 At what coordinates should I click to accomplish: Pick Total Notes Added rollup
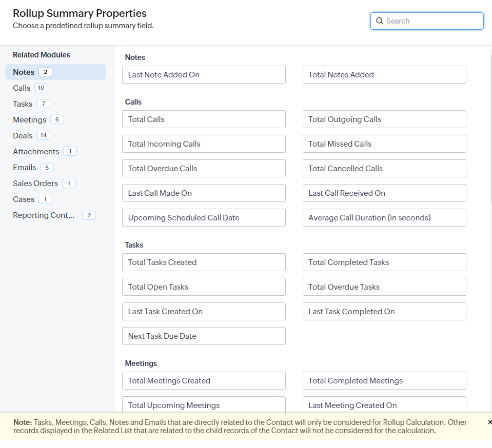tap(384, 75)
